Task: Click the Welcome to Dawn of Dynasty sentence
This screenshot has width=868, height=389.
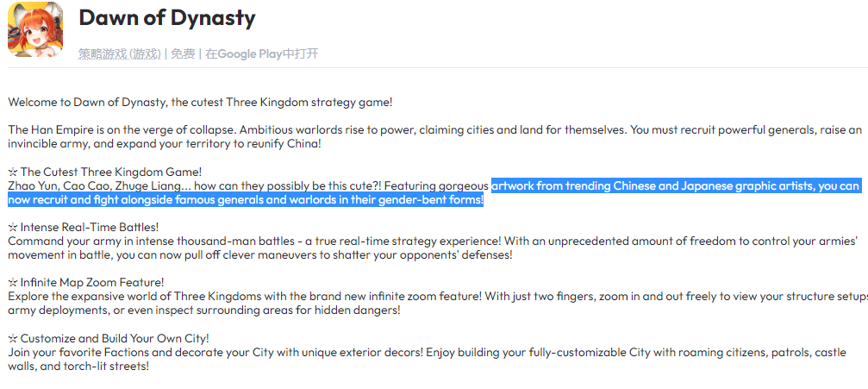Action: click(x=200, y=102)
